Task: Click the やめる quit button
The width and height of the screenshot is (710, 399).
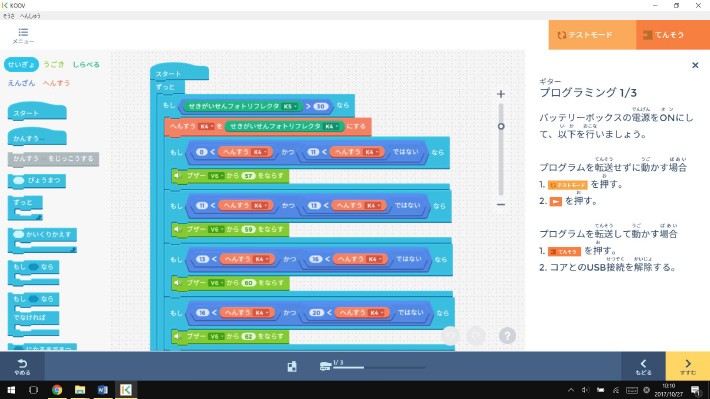Action: [22, 366]
